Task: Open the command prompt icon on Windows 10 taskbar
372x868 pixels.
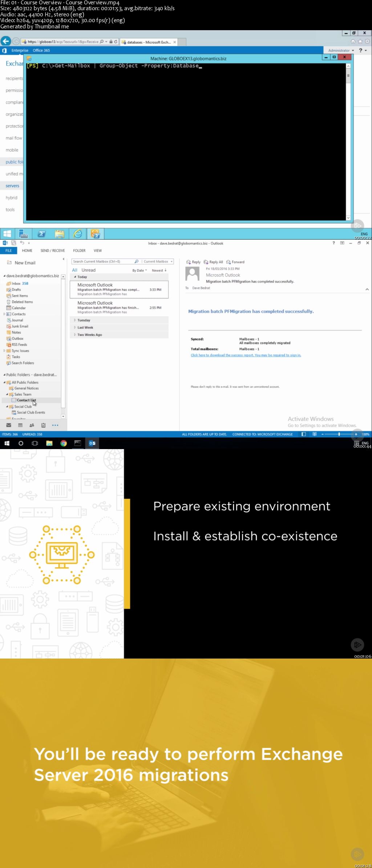Action: (x=78, y=443)
